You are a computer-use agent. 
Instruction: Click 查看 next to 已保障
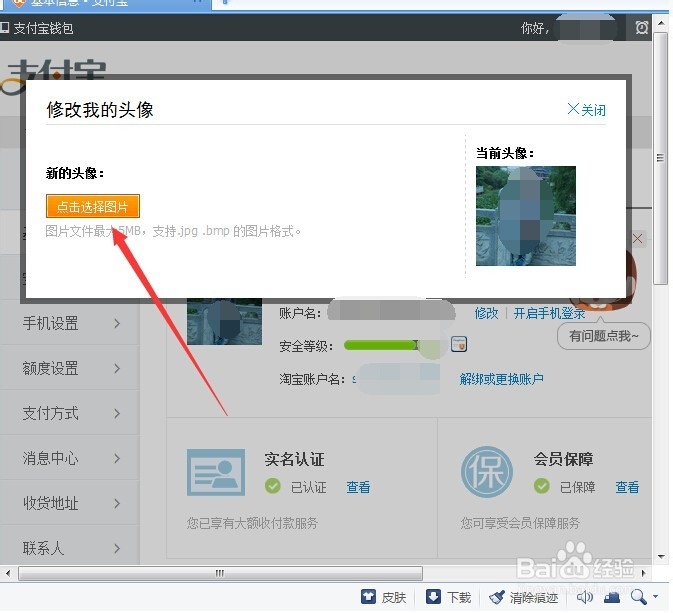point(627,487)
